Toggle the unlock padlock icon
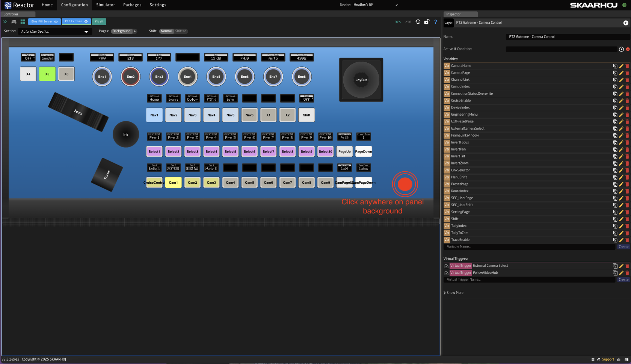This screenshot has width=631, height=364. (x=427, y=22)
